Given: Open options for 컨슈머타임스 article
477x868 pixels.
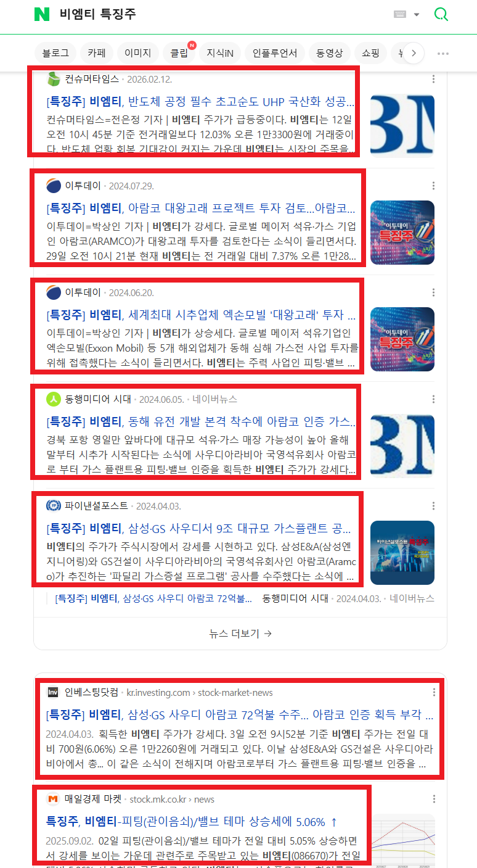Looking at the screenshot, I should coord(434,79).
